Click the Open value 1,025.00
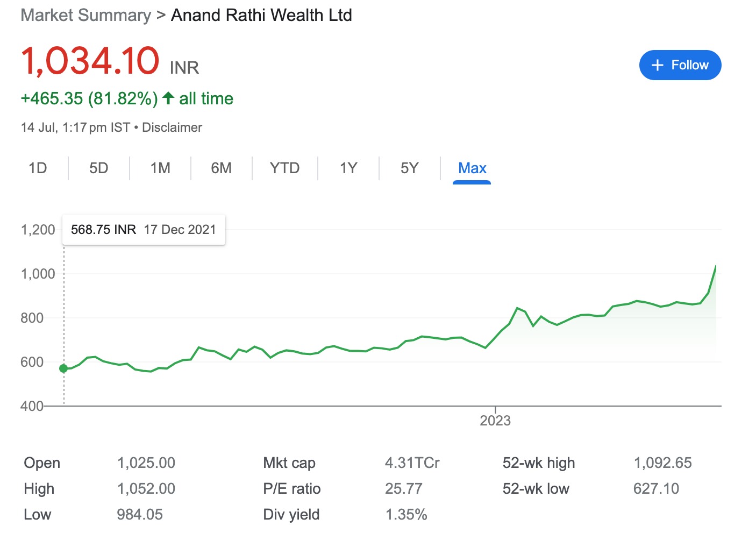Viewport: 756px width, 540px height. click(146, 463)
